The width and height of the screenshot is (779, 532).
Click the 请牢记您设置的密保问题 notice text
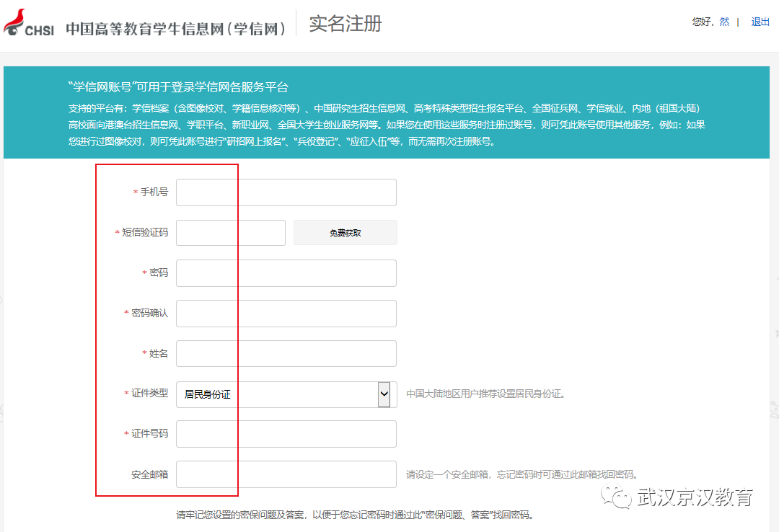(x=355, y=515)
